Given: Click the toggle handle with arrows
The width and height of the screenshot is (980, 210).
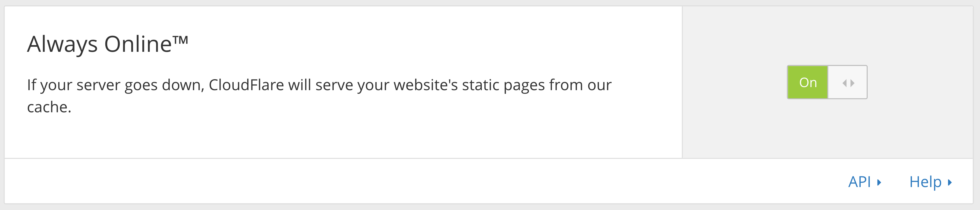Looking at the screenshot, I should pyautogui.click(x=847, y=82).
